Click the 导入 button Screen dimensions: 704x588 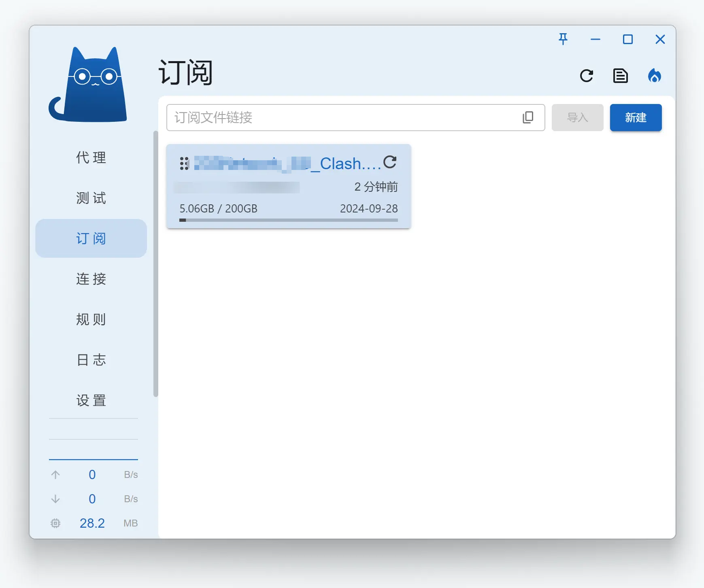577,117
